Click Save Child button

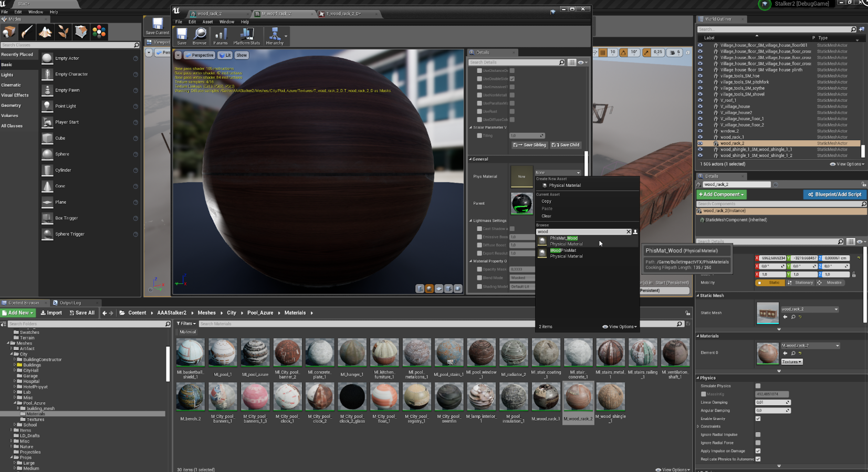566,145
